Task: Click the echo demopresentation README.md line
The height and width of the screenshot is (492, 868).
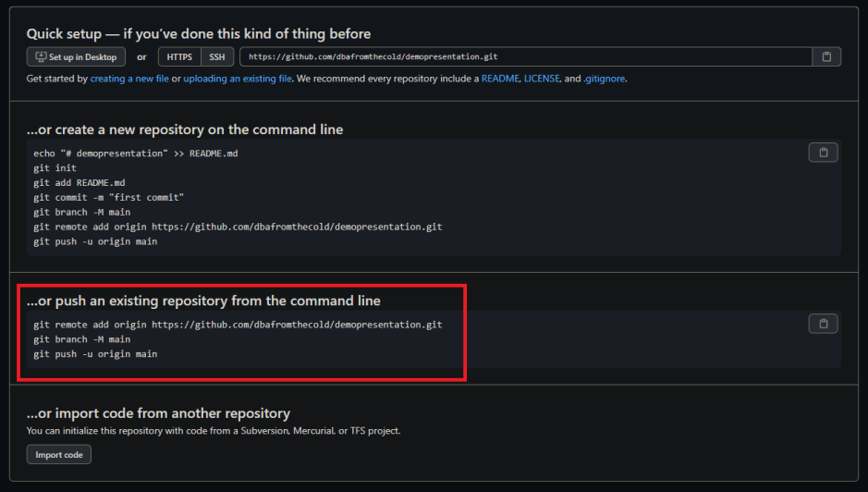Action: [x=136, y=154]
